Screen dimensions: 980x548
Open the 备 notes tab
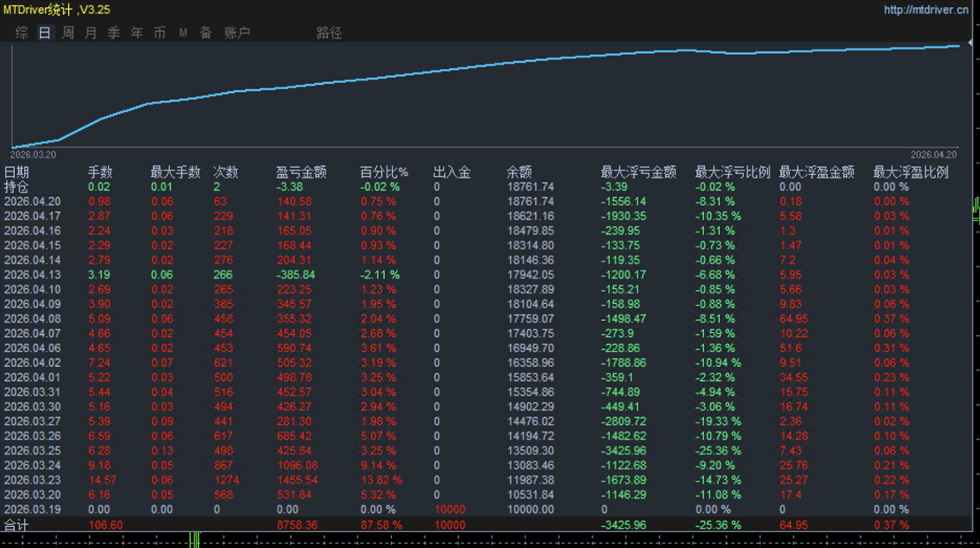[205, 33]
